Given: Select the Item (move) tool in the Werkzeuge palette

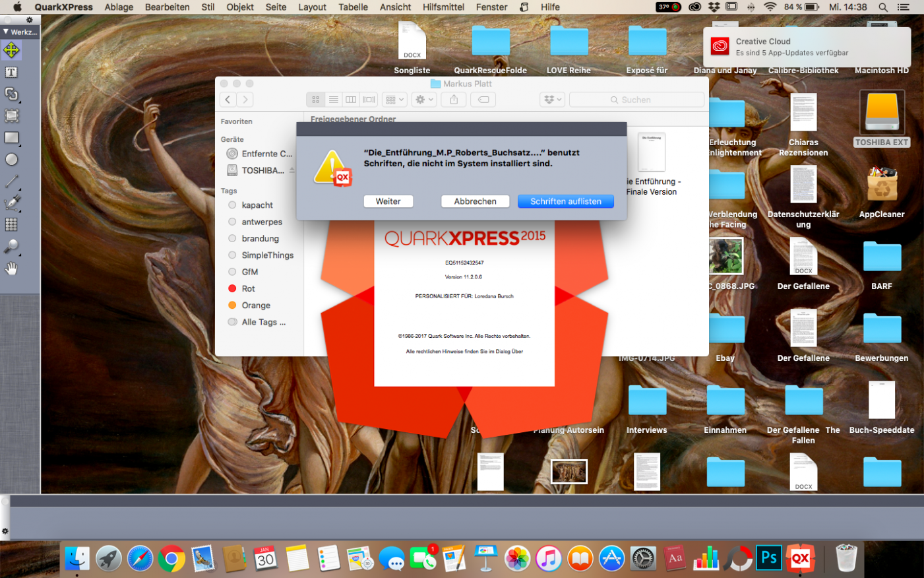Looking at the screenshot, I should [11, 50].
